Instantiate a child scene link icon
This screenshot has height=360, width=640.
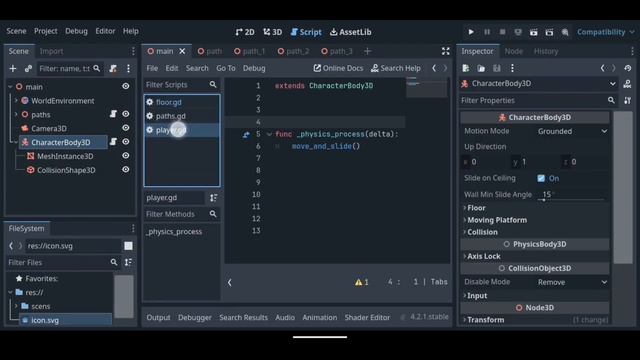pos(28,68)
